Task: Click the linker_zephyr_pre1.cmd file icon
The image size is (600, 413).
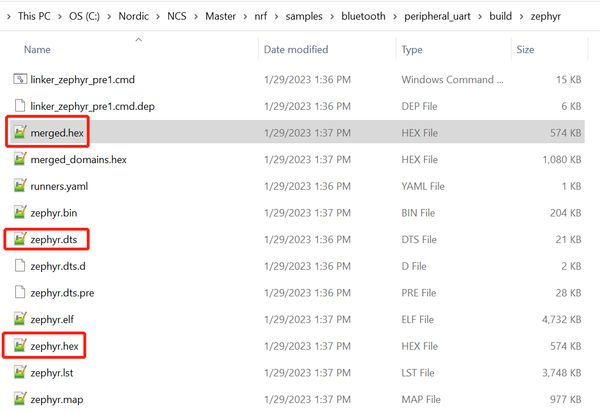Action: click(x=20, y=79)
